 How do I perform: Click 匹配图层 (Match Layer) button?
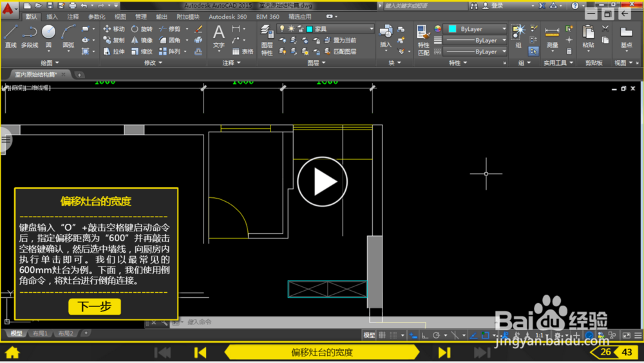pyautogui.click(x=341, y=52)
